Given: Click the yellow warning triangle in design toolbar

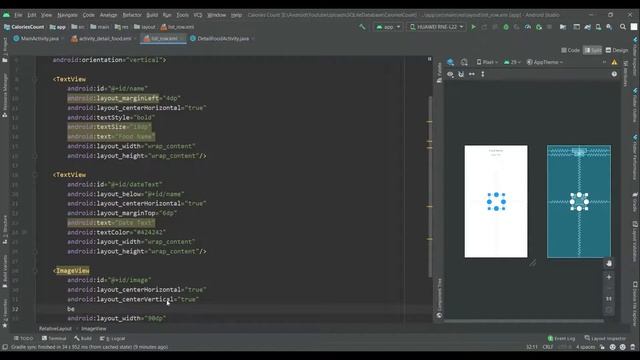Looking at the screenshot, I should click(614, 62).
